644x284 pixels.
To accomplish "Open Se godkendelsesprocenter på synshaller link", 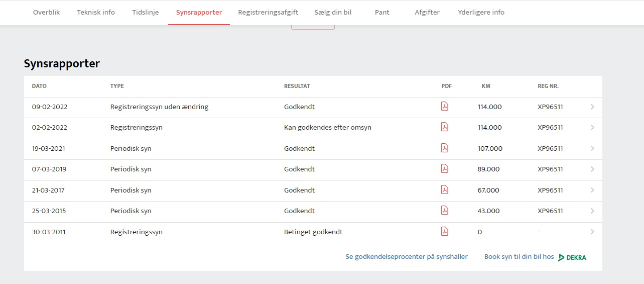I will tap(407, 257).
